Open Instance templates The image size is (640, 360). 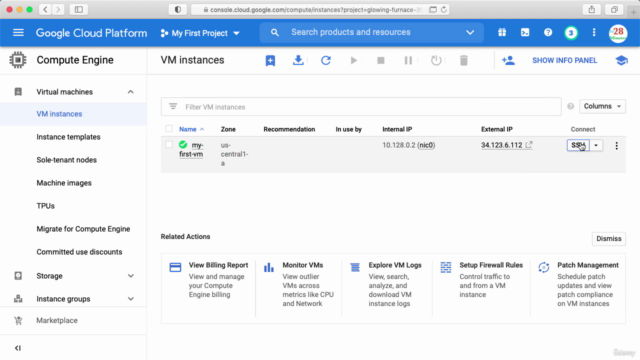point(68,137)
